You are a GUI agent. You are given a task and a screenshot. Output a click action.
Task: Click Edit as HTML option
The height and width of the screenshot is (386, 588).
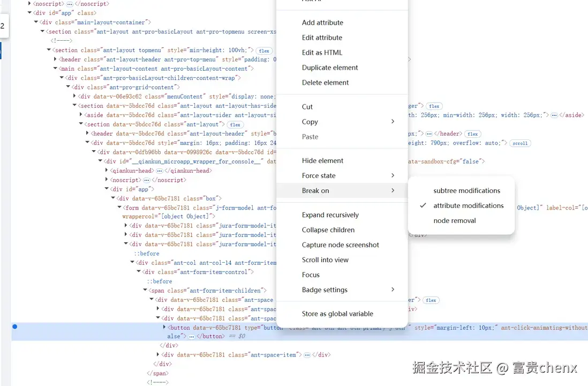coord(342,53)
